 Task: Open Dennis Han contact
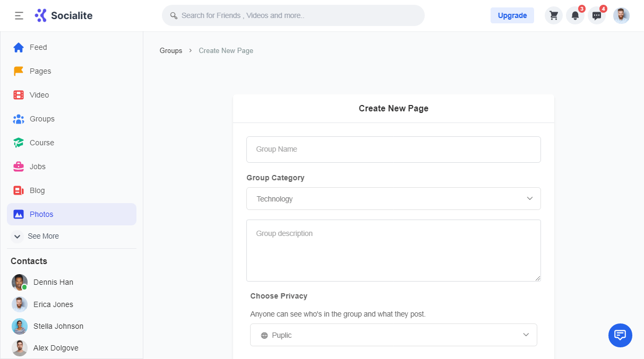coord(53,282)
